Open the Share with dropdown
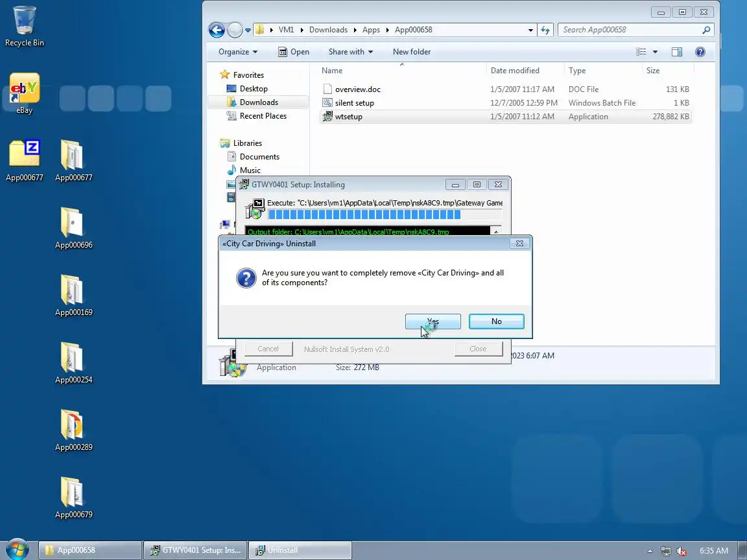 point(351,52)
